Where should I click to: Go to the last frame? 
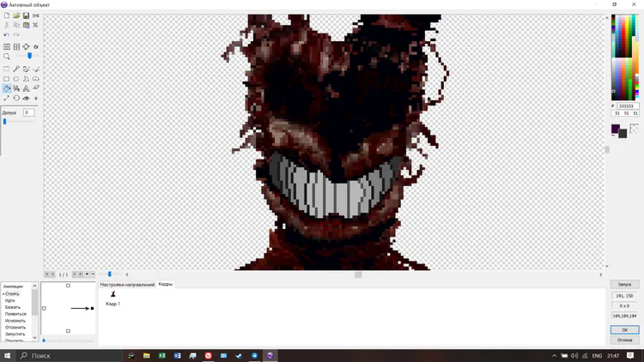click(x=81, y=275)
